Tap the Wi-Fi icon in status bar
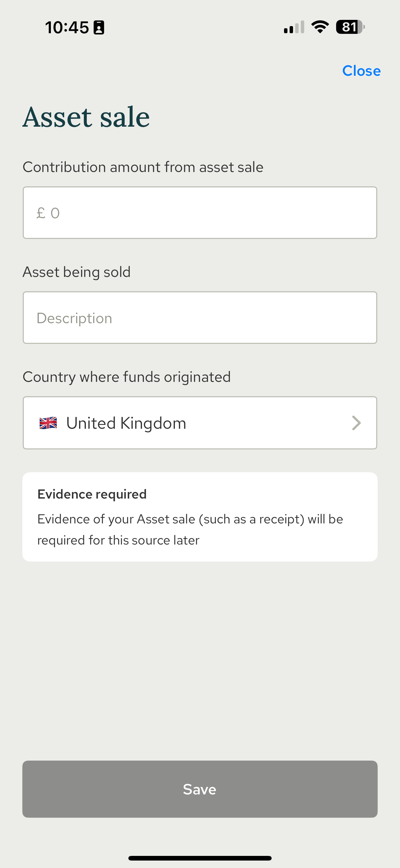The width and height of the screenshot is (400, 868). tap(320, 27)
